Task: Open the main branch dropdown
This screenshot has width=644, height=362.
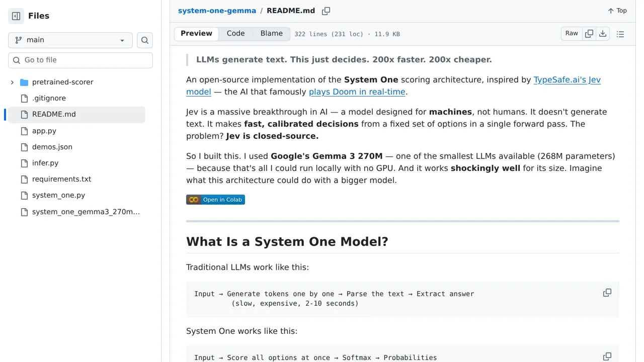Action: pos(70,40)
